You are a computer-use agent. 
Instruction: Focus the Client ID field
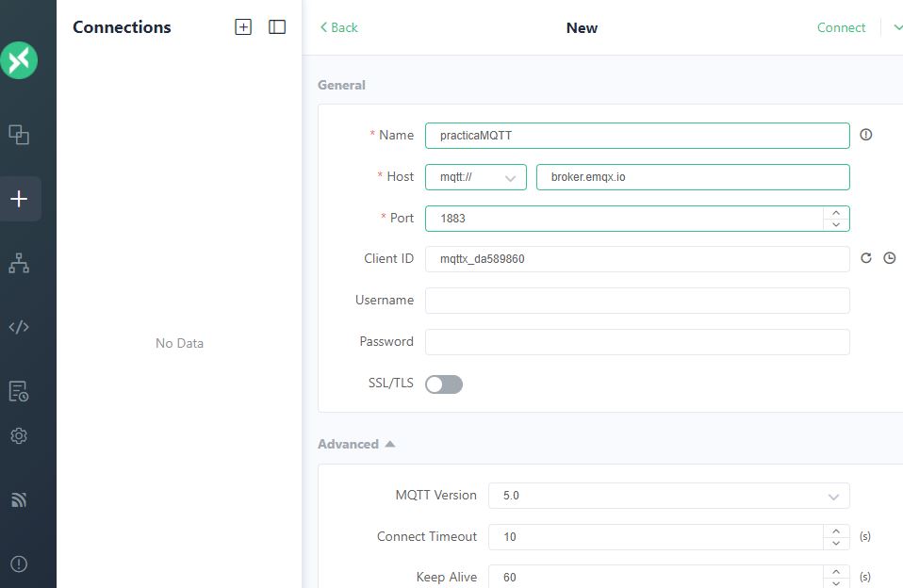point(637,258)
